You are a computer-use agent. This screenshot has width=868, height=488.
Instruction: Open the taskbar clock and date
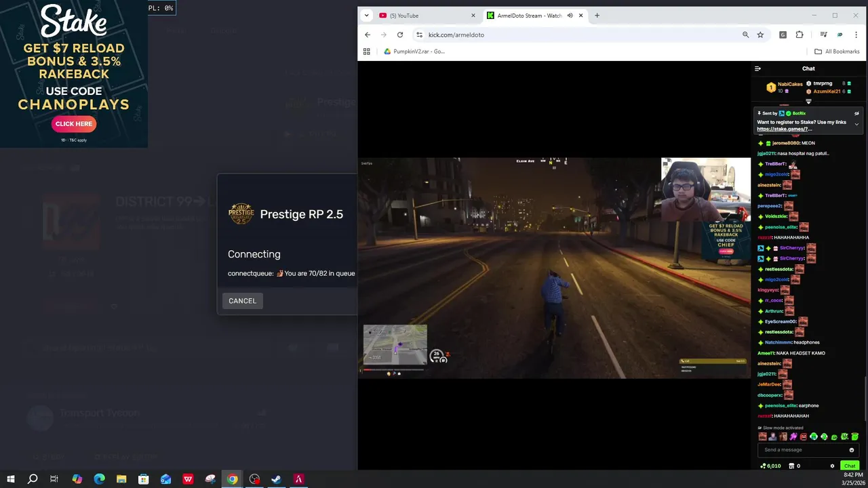click(x=852, y=479)
